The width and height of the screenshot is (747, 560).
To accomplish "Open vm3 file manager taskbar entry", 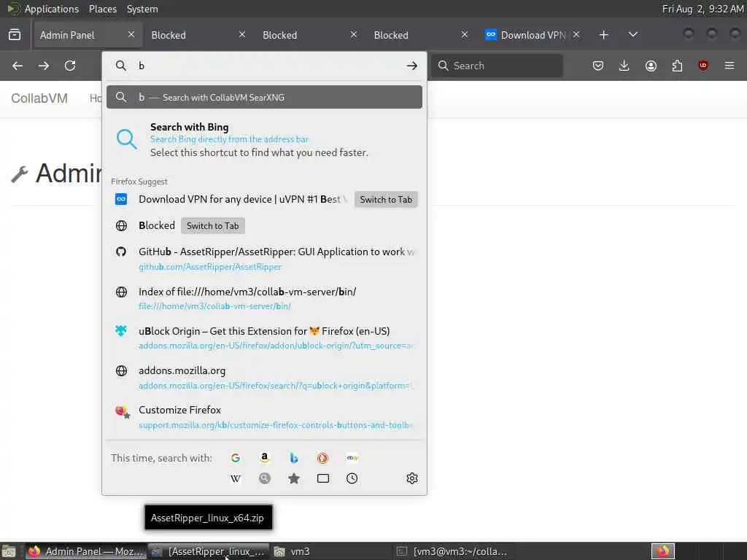I will click(x=332, y=551).
